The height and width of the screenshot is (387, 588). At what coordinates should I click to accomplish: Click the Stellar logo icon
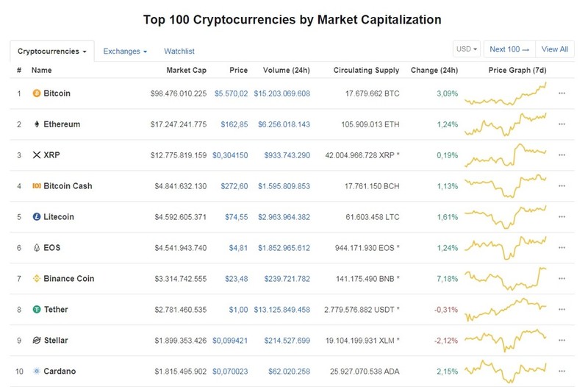click(36, 341)
